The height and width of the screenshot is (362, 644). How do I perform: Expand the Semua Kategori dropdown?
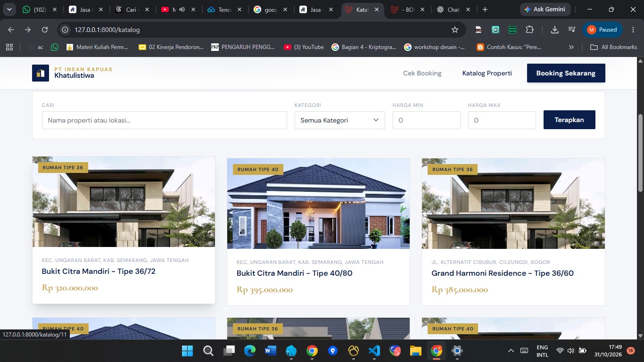coord(339,120)
